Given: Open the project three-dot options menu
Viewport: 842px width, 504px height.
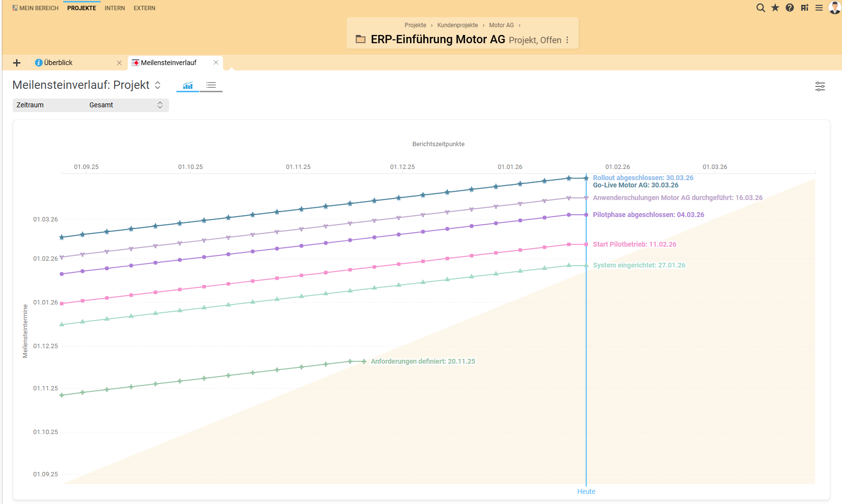Looking at the screenshot, I should click(x=567, y=40).
